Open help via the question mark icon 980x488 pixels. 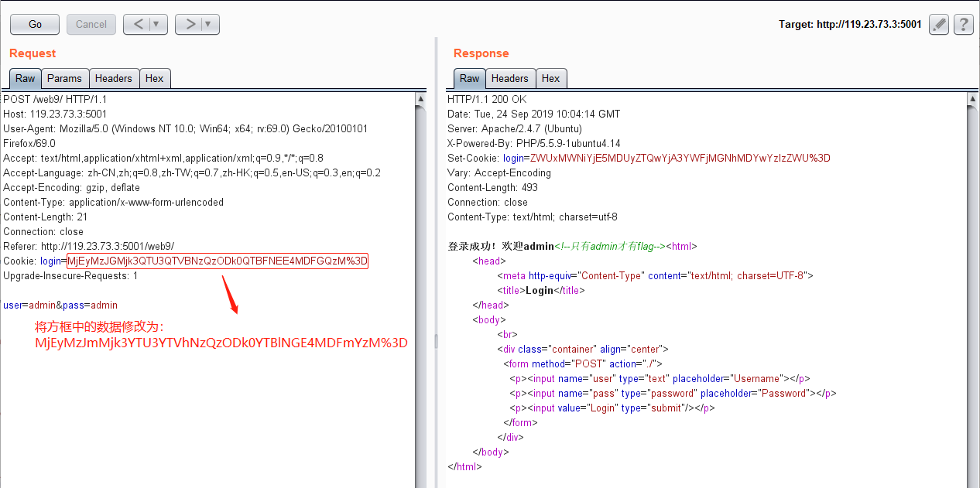coord(963,24)
